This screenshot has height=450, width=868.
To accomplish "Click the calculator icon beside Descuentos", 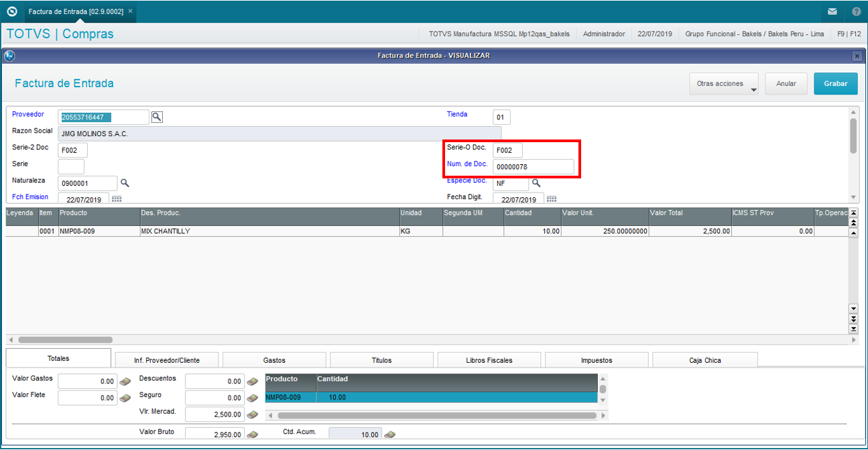I will tap(252, 381).
